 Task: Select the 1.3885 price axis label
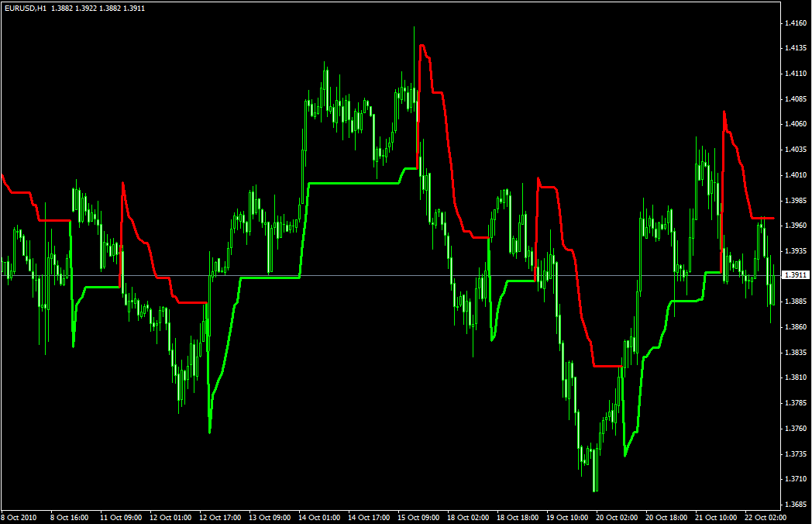(x=796, y=301)
